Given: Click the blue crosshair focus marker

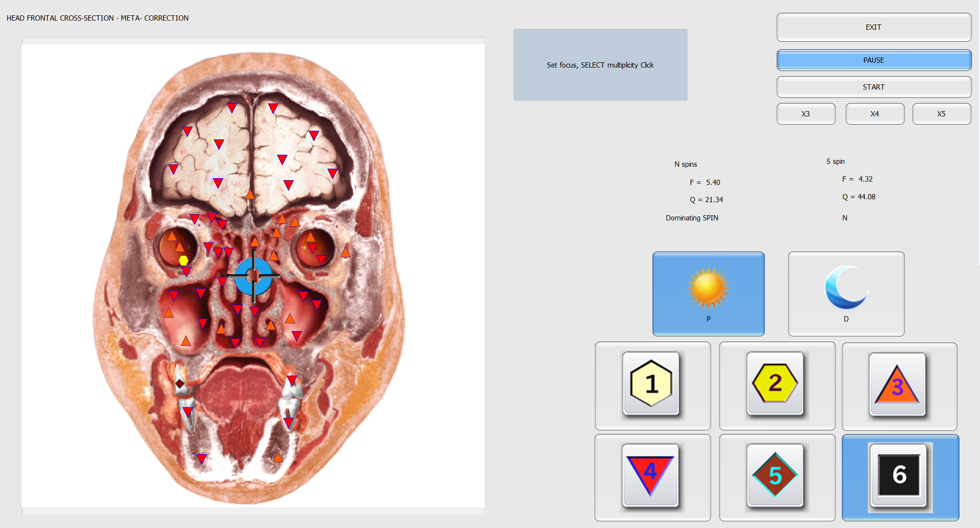Looking at the screenshot, I should 253,275.
